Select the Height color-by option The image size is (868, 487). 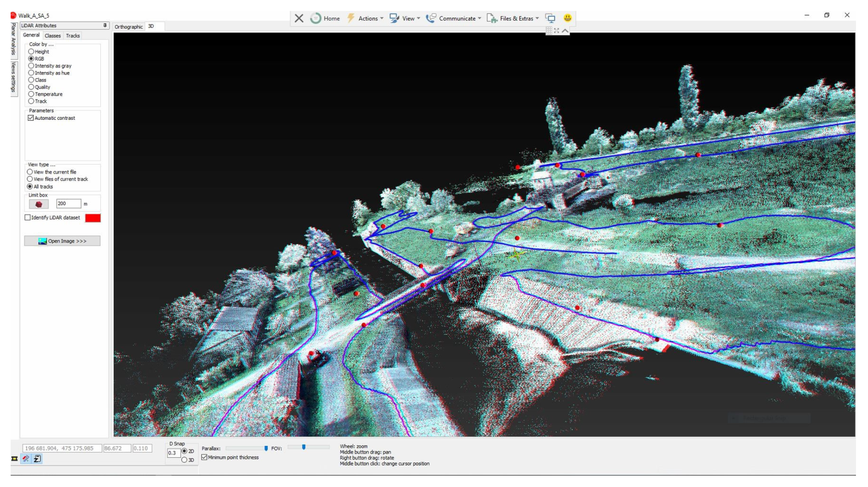pyautogui.click(x=31, y=52)
